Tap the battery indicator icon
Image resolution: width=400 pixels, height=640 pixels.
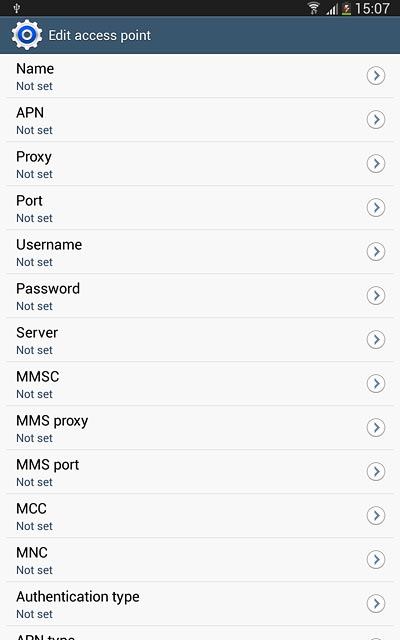pyautogui.click(x=346, y=9)
